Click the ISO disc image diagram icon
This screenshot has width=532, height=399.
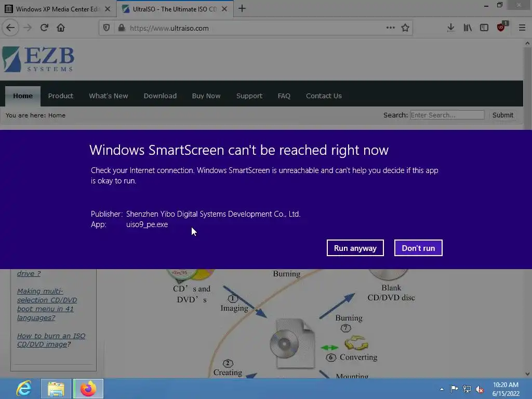(x=292, y=343)
